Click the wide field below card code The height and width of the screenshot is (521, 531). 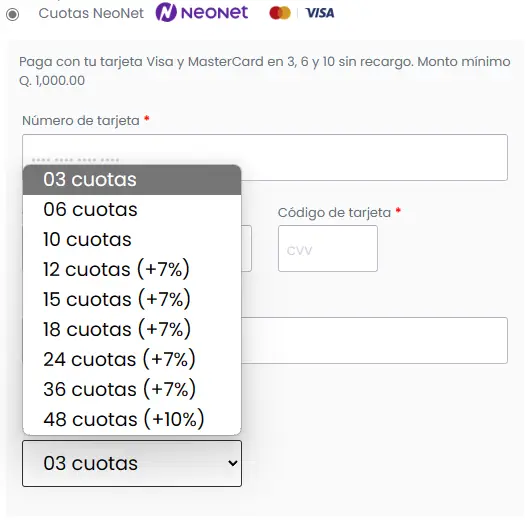pyautogui.click(x=374, y=340)
